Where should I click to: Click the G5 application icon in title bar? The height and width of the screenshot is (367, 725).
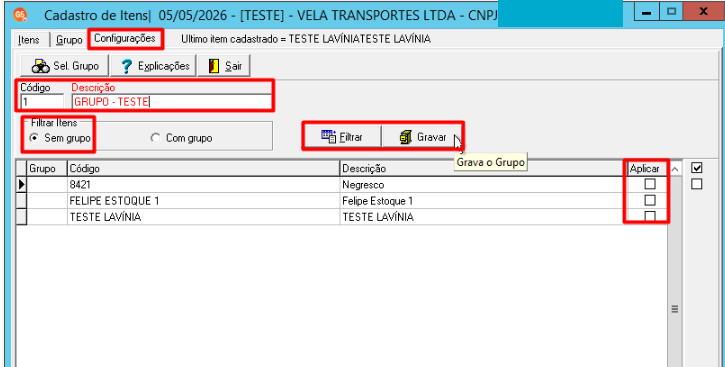pyautogui.click(x=20, y=14)
